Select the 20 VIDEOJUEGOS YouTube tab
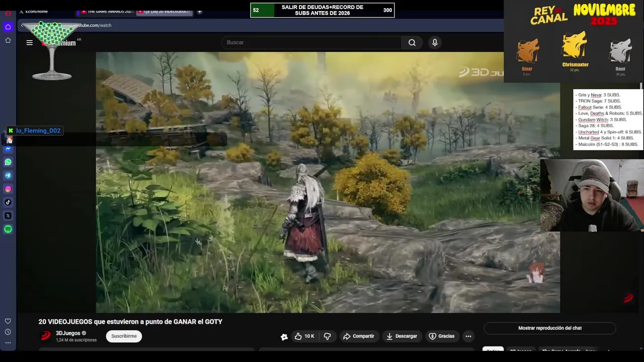644x362 pixels. click(165, 12)
